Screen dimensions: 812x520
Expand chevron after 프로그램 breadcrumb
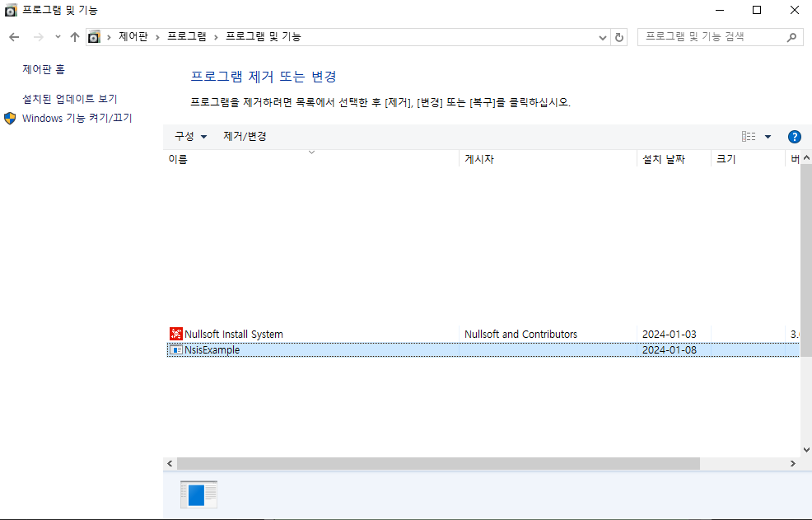216,37
